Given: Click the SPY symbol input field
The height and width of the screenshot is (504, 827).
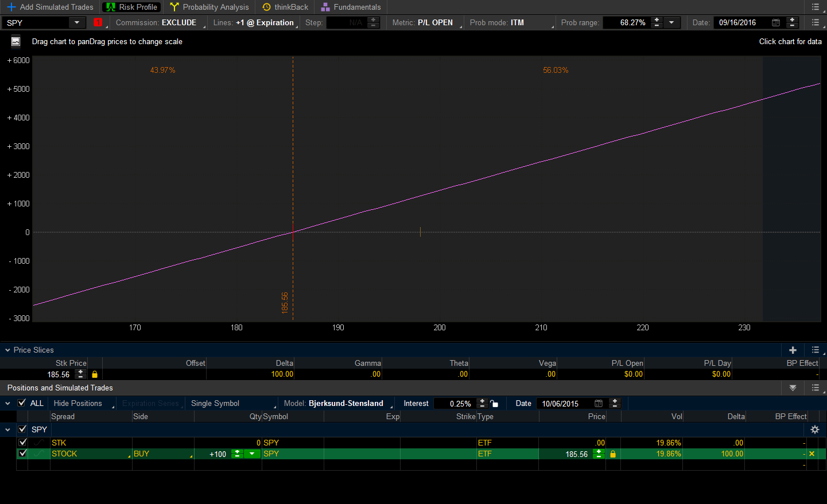Looking at the screenshot, I should point(36,22).
